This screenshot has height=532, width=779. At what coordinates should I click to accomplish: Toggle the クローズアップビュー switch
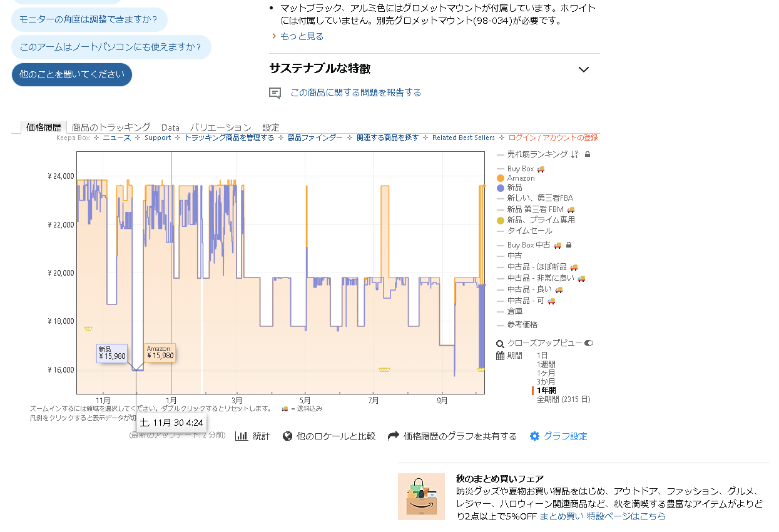[x=588, y=343]
